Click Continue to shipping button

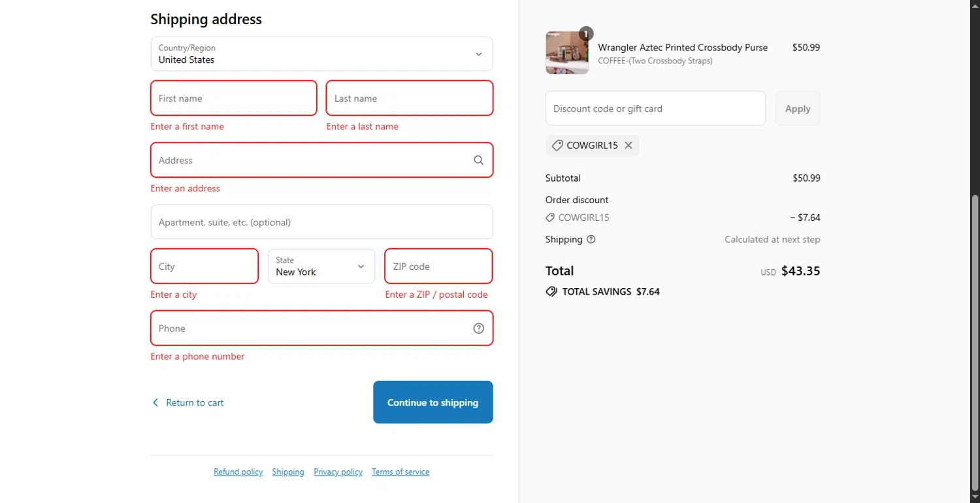(433, 402)
